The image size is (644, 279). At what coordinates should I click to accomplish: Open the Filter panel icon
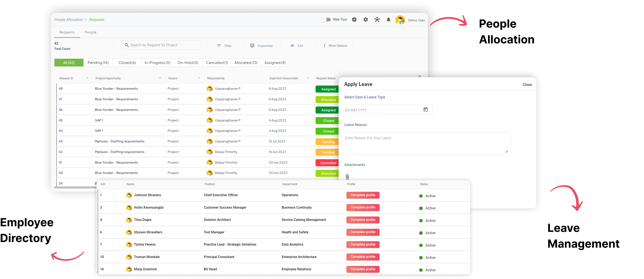click(219, 45)
